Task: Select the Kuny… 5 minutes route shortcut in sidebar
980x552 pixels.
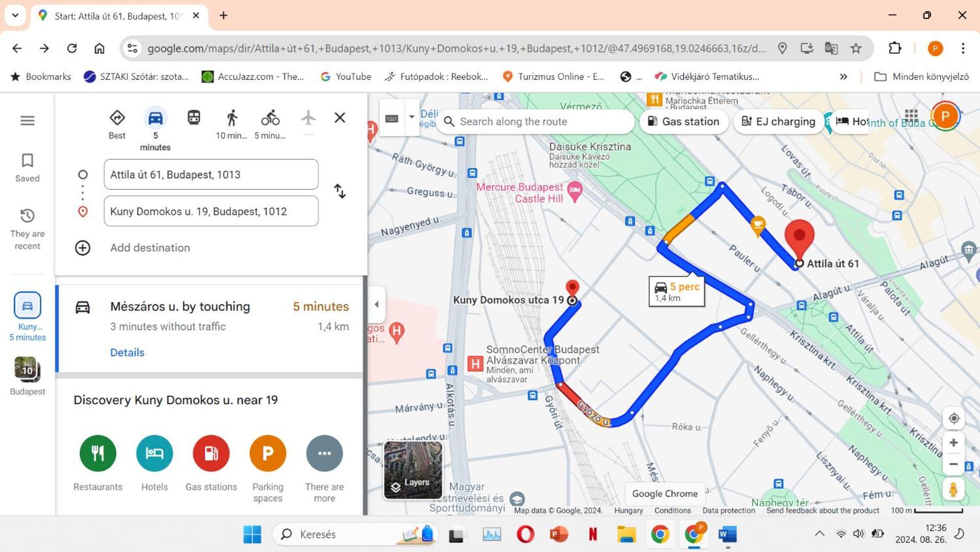Action: point(28,316)
